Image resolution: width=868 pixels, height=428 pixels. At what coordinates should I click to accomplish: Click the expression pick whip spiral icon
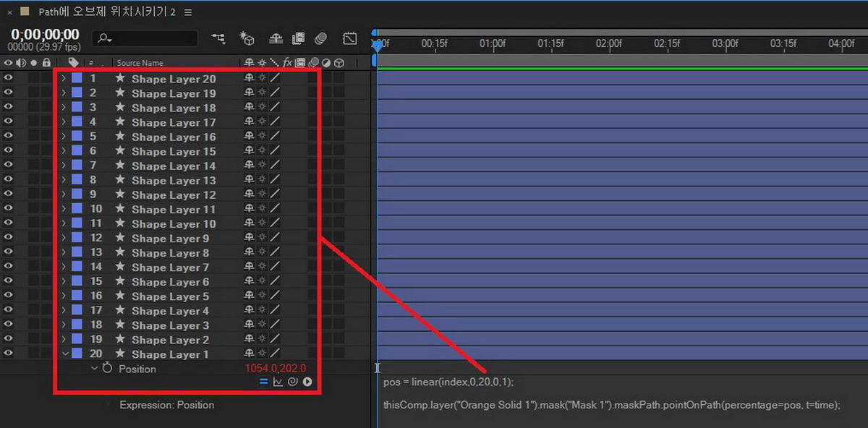click(x=293, y=382)
